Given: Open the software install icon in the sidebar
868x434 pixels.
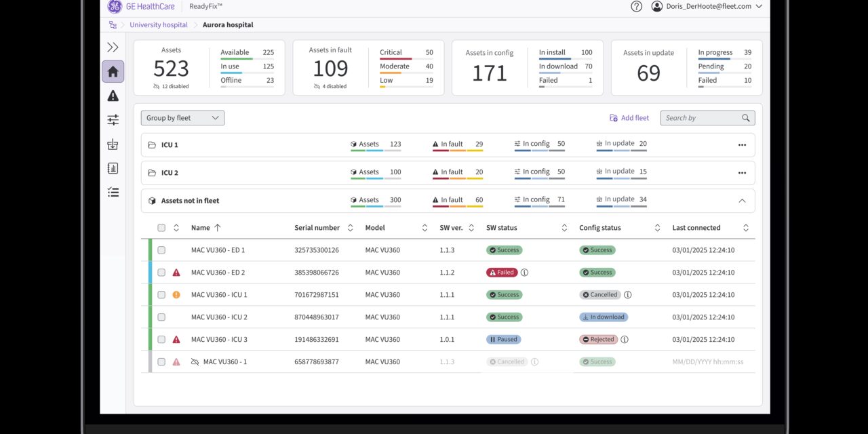Looking at the screenshot, I should click(113, 143).
